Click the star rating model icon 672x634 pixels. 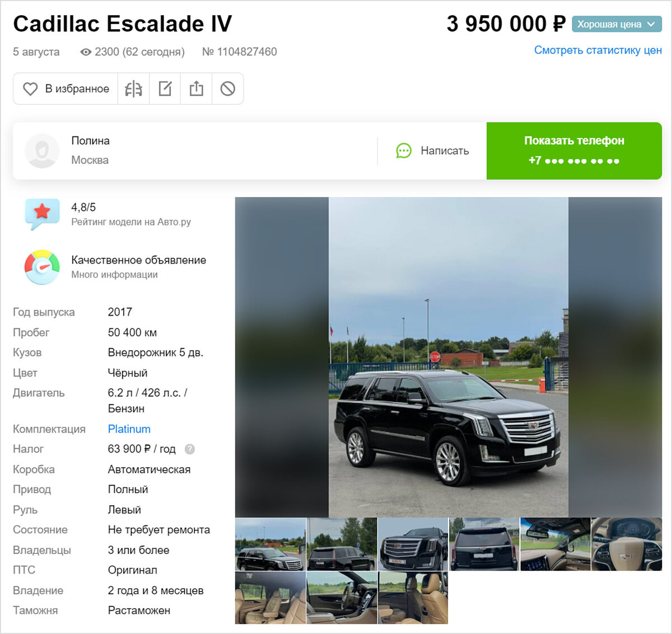coord(42,214)
